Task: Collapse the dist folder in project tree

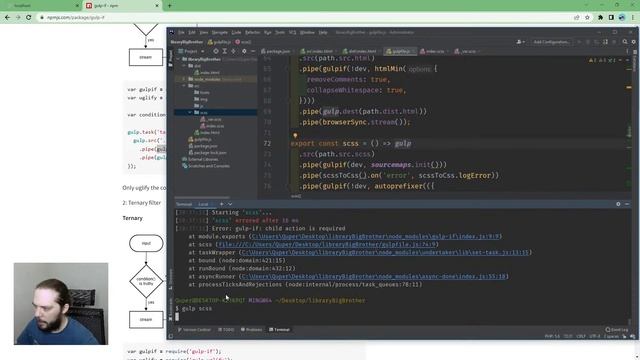Action: coord(184,66)
